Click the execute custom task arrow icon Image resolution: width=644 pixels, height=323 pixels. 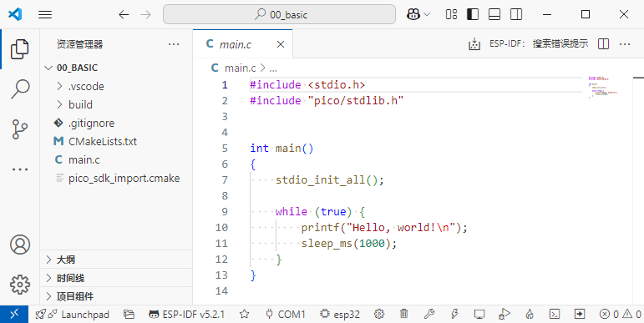click(x=580, y=315)
